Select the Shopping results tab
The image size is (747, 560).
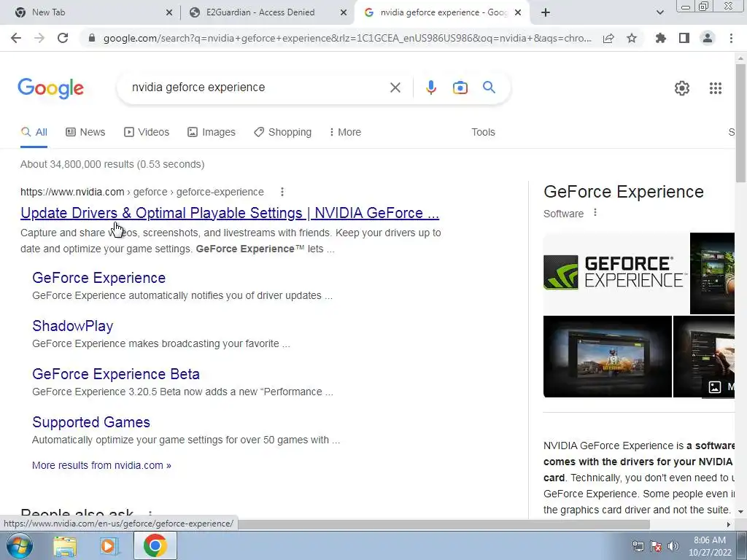[282, 132]
